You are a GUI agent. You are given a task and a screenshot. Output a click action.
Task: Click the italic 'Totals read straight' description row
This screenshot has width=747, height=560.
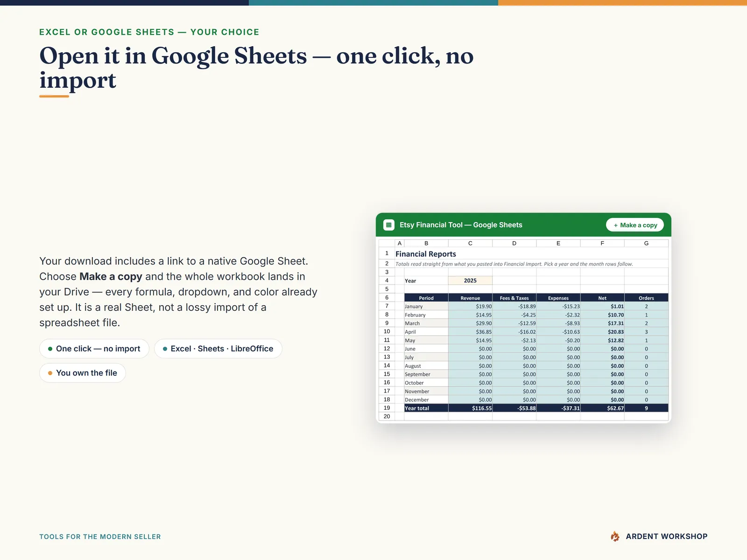(514, 264)
